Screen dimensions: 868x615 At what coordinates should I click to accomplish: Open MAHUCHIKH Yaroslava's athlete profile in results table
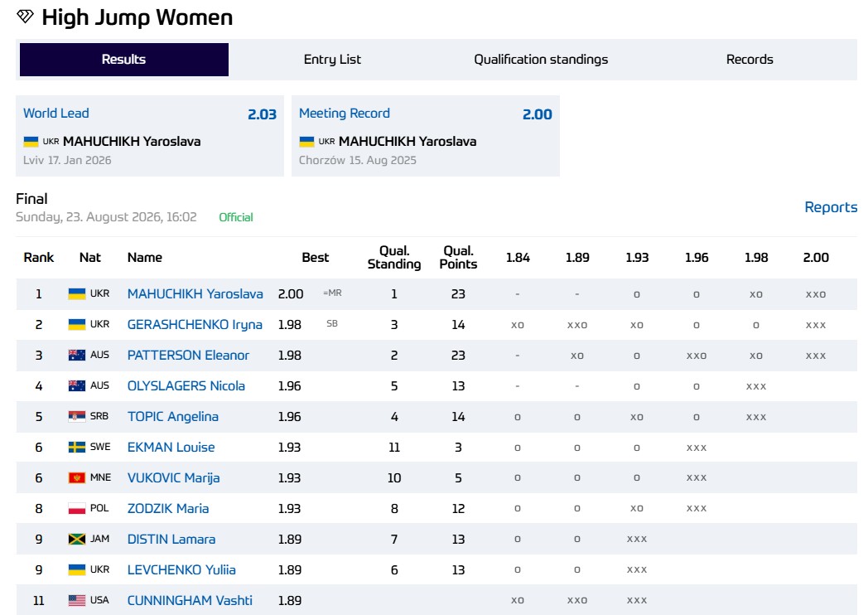pyautogui.click(x=195, y=293)
